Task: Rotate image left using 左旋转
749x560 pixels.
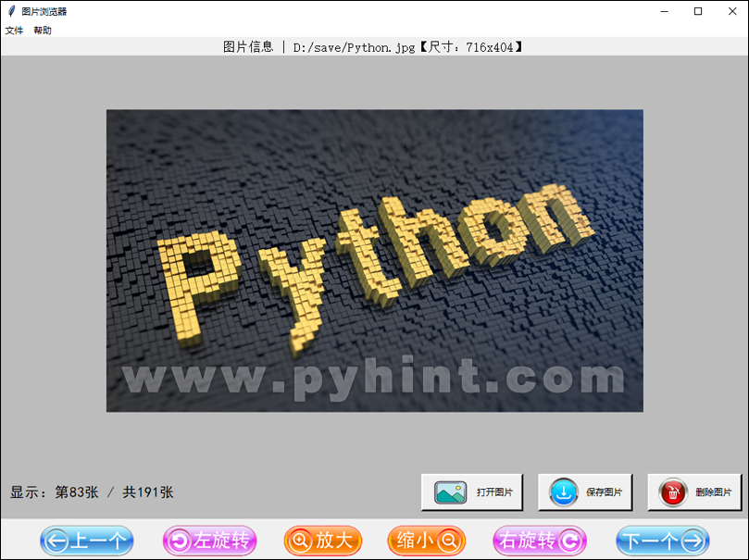Action: pyautogui.click(x=209, y=541)
